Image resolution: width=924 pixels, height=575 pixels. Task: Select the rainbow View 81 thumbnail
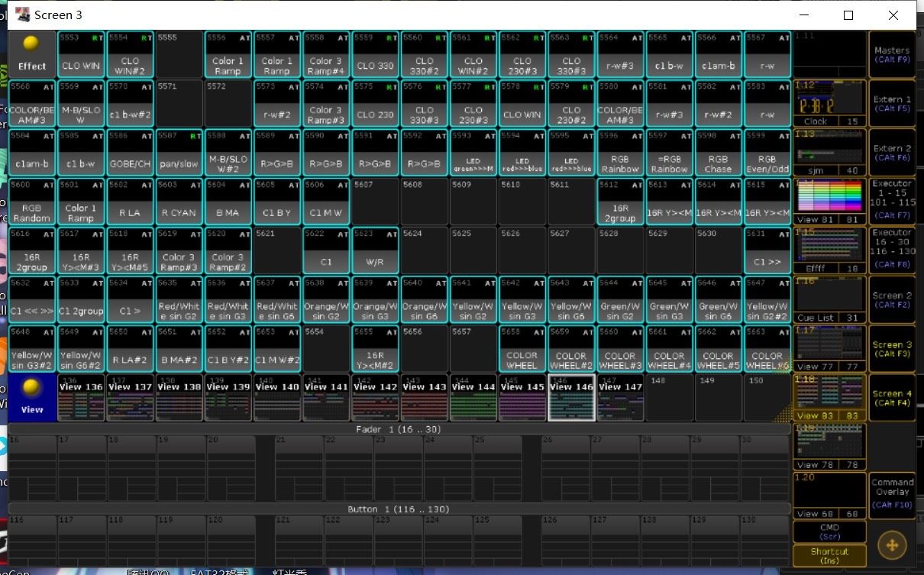pyautogui.click(x=829, y=201)
